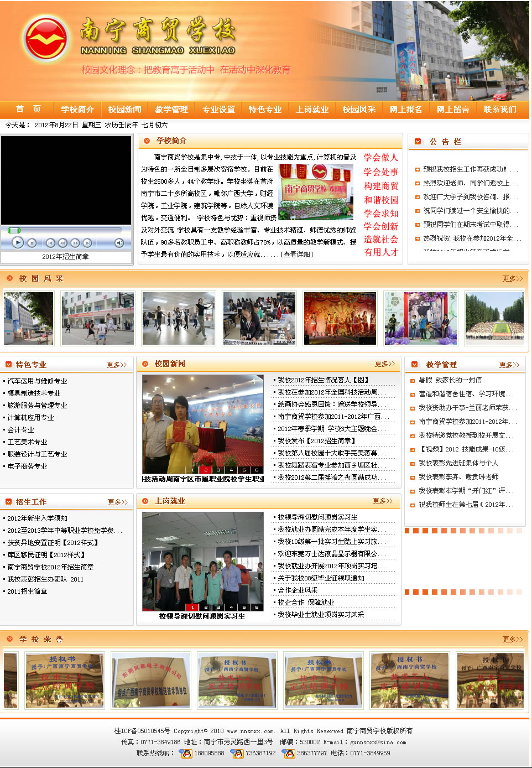The image size is (532, 768).
Task: Open the red stage performance photo
Action: coord(340,319)
